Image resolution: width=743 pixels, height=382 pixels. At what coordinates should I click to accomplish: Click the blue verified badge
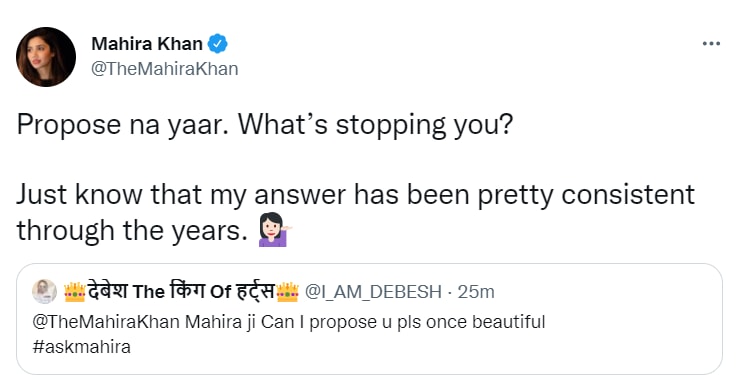218,44
